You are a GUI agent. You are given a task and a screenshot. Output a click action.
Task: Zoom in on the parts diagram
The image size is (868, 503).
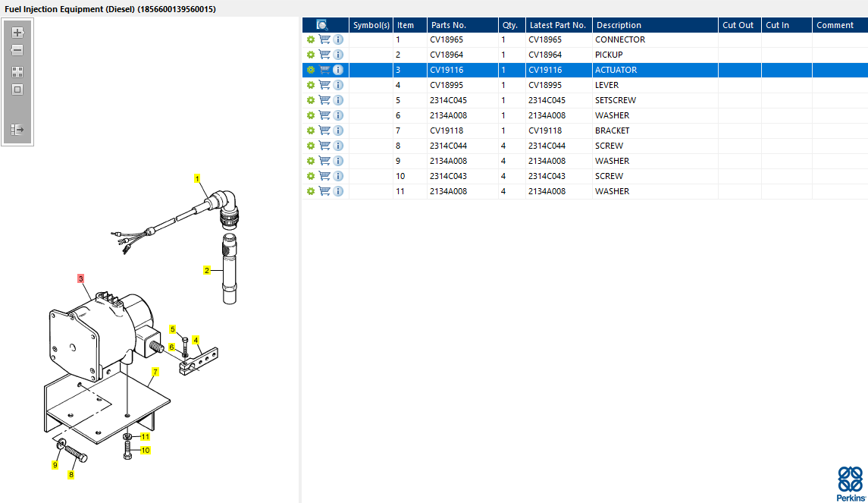pyautogui.click(x=17, y=32)
